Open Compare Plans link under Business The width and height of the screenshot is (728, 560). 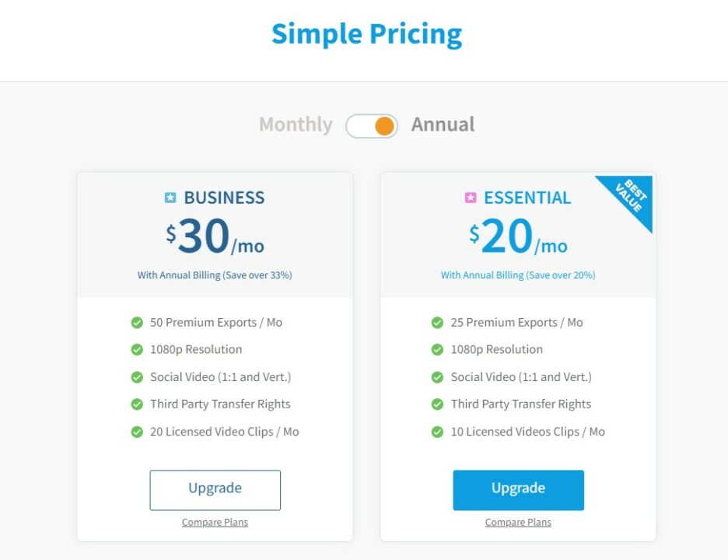tap(215, 523)
